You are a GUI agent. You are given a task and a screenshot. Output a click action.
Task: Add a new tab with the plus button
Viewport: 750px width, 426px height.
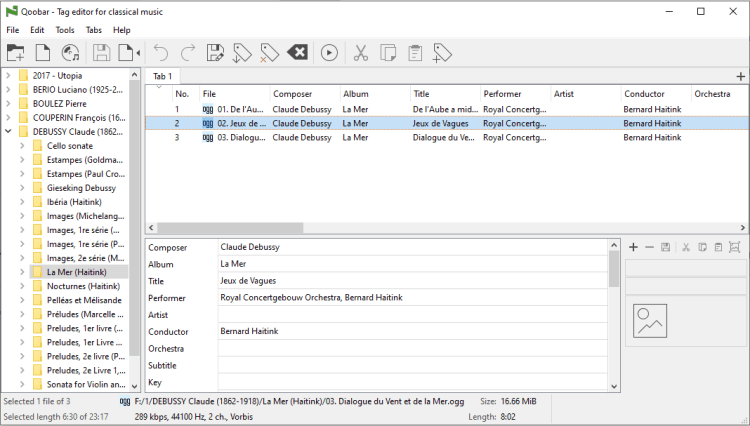[x=740, y=76]
